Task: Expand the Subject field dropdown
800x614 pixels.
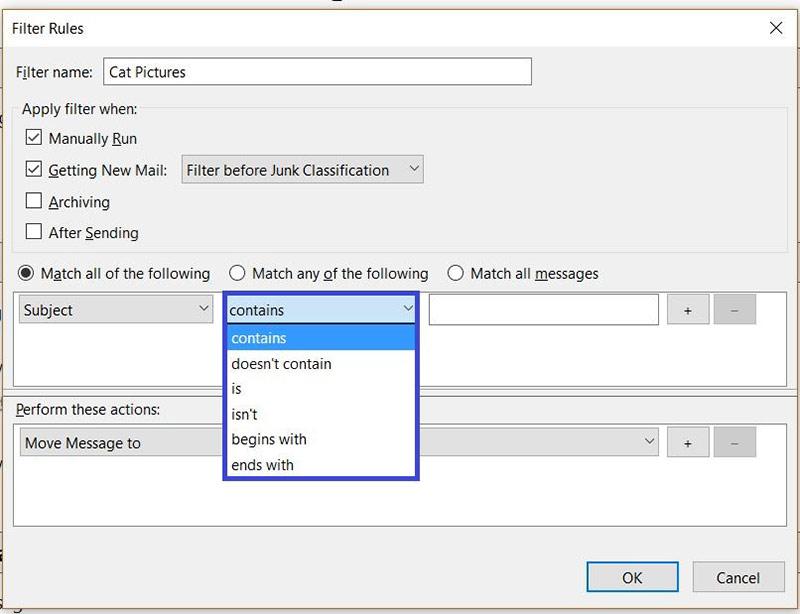Action: 116,310
